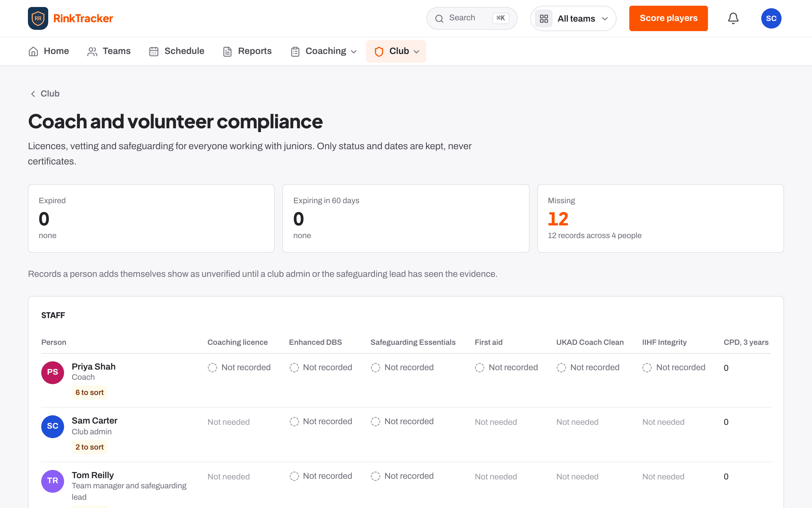Viewport: 812px width, 508px height.
Task: Open the Missing 12 summary card
Action: [x=660, y=218]
